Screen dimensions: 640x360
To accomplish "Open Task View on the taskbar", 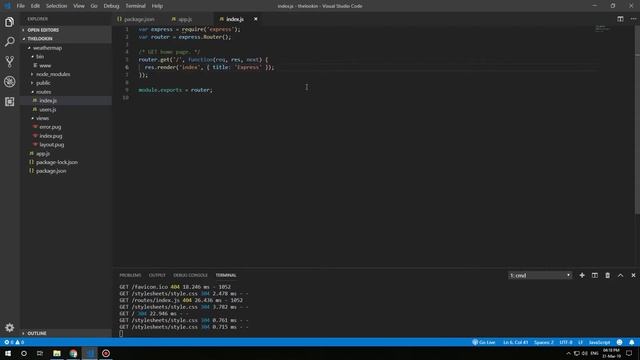I will [40, 353].
